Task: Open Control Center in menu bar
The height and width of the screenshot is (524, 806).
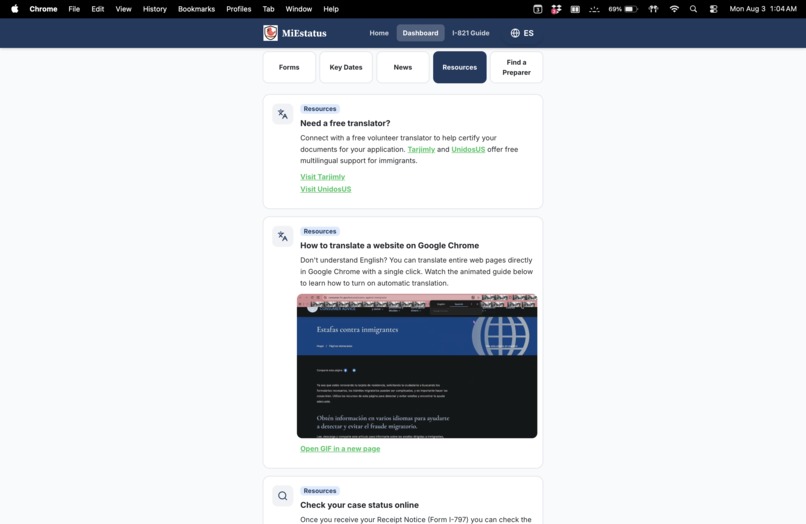Action: click(x=713, y=9)
